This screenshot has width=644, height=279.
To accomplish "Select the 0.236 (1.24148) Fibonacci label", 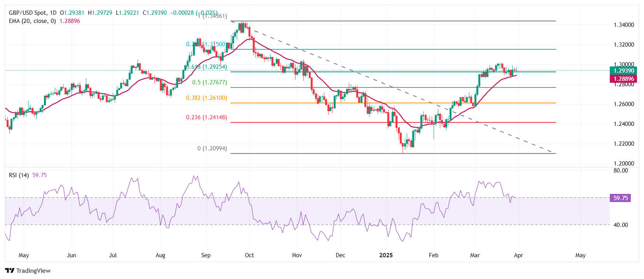I will (x=206, y=117).
